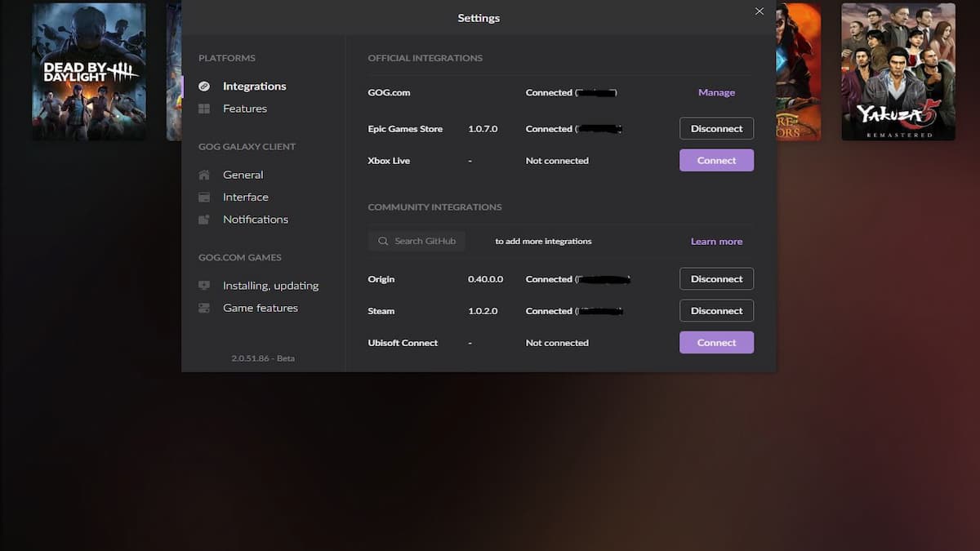
Task: Select the Dead by Daylight game cover
Action: 89,72
